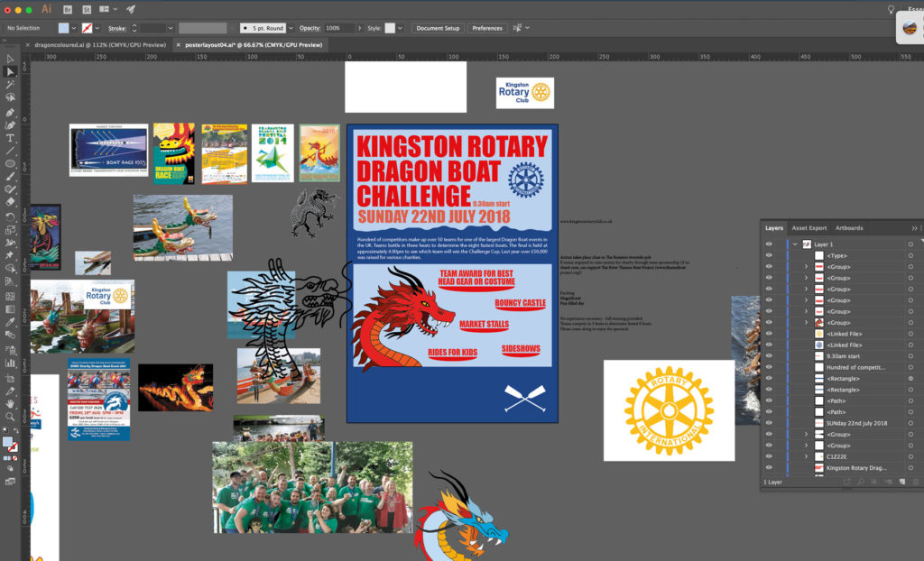
Task: Expand the group with the dragon thumbnail
Action: 806,322
